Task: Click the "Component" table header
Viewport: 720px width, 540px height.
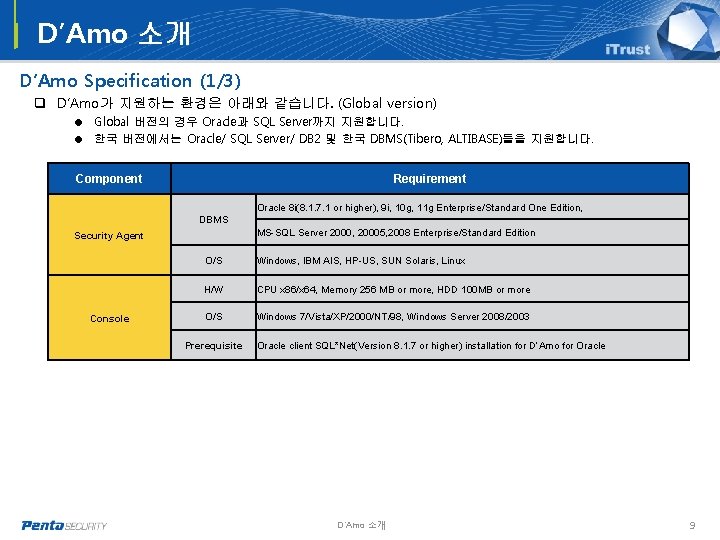Action: (109, 179)
